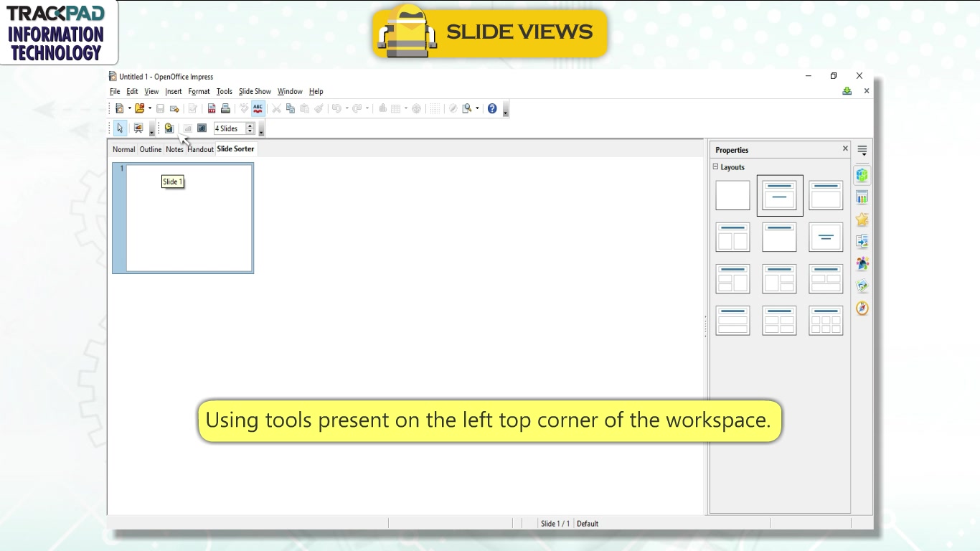Toggle the Display Grid button
This screenshot has width=980, height=551.
pyautogui.click(x=435, y=108)
